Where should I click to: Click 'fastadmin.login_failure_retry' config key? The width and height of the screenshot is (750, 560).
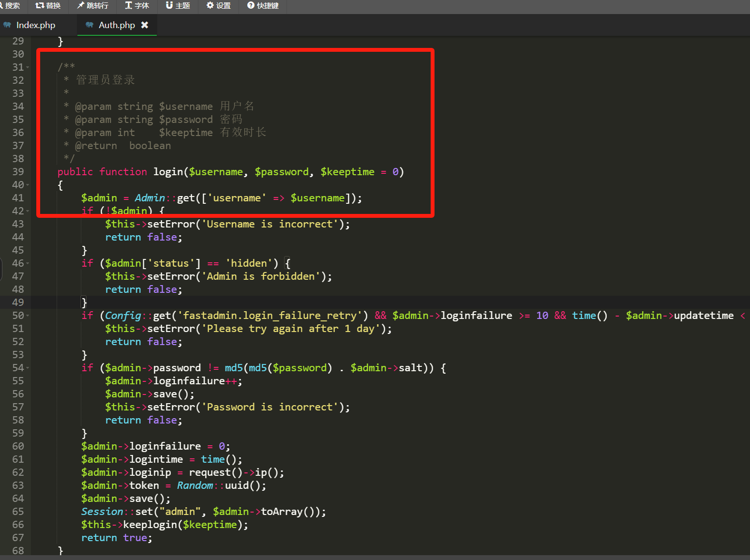(x=270, y=316)
